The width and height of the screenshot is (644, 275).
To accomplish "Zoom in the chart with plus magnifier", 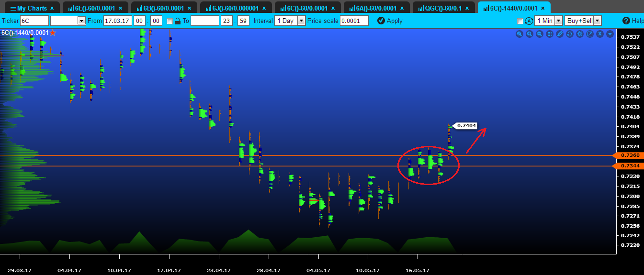I will [530, 34].
